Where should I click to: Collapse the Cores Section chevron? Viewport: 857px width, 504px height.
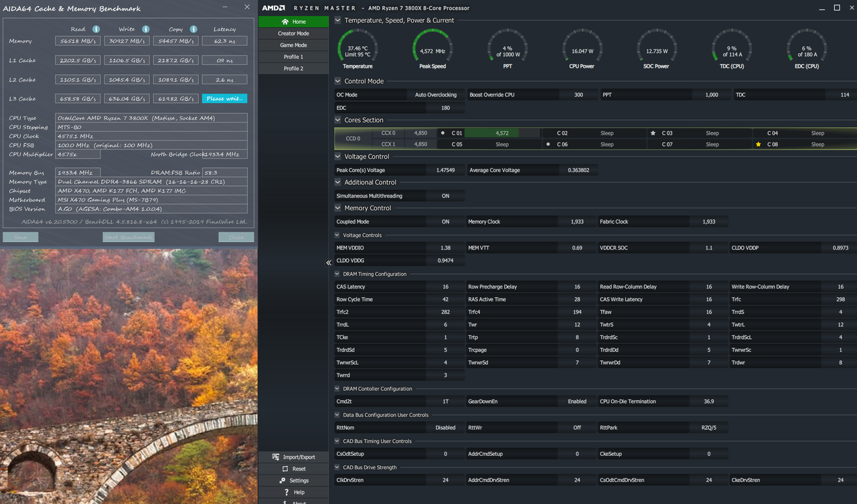click(x=338, y=120)
